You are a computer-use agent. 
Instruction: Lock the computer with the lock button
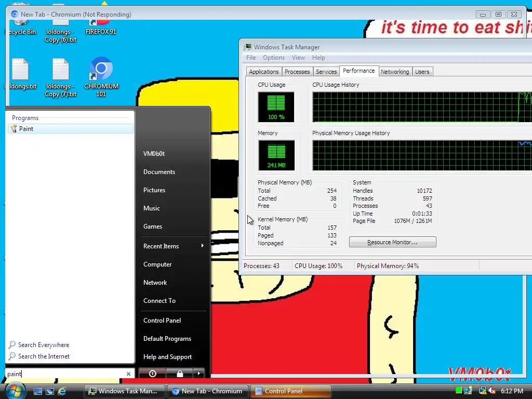(179, 374)
